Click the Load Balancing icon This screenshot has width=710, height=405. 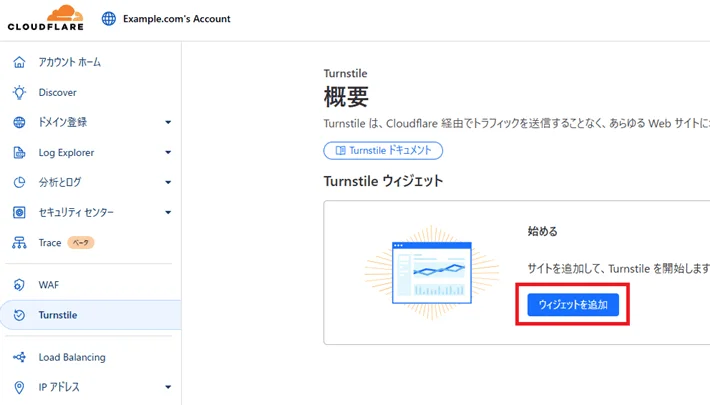19,357
